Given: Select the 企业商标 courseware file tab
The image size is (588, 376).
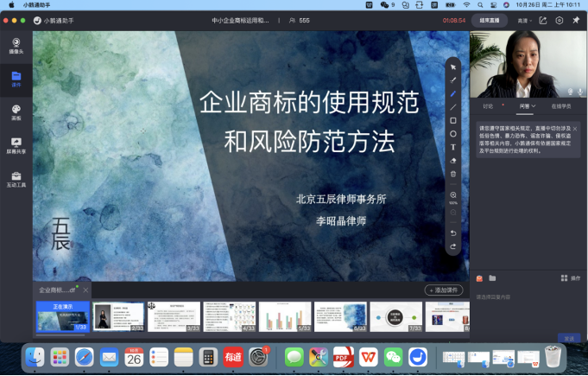Looking at the screenshot, I should (x=57, y=290).
